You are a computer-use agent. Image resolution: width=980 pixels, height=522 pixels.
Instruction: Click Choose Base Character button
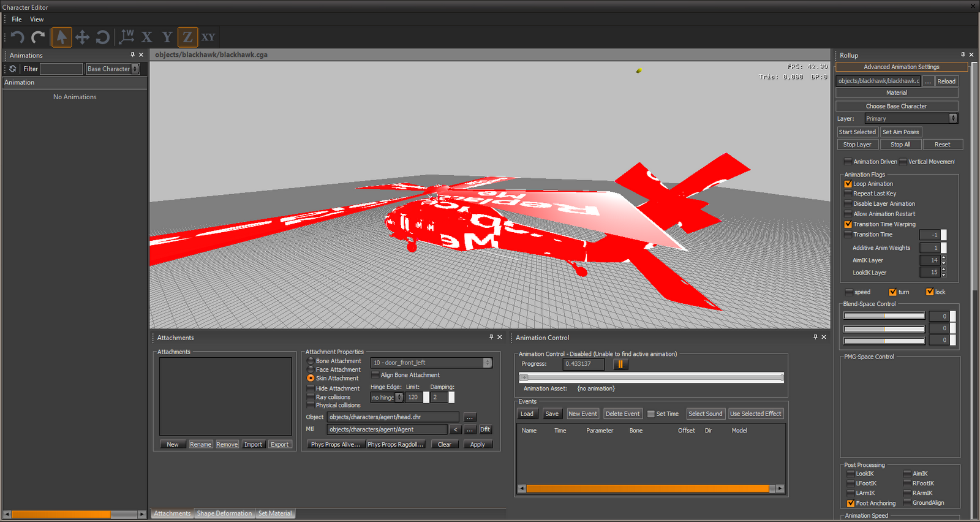click(x=896, y=106)
